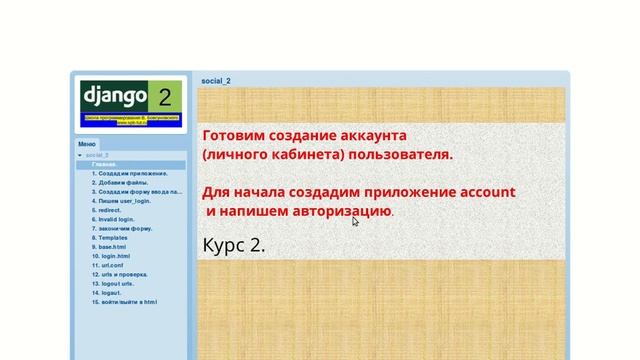Open lesson 5. redirect
Screen dimensions: 640x360
point(107,210)
